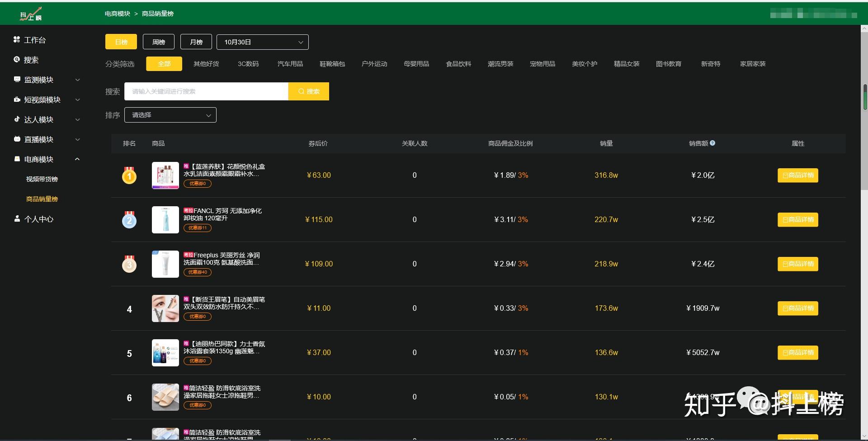Open 商品详情 for FANCL item

(x=798, y=220)
